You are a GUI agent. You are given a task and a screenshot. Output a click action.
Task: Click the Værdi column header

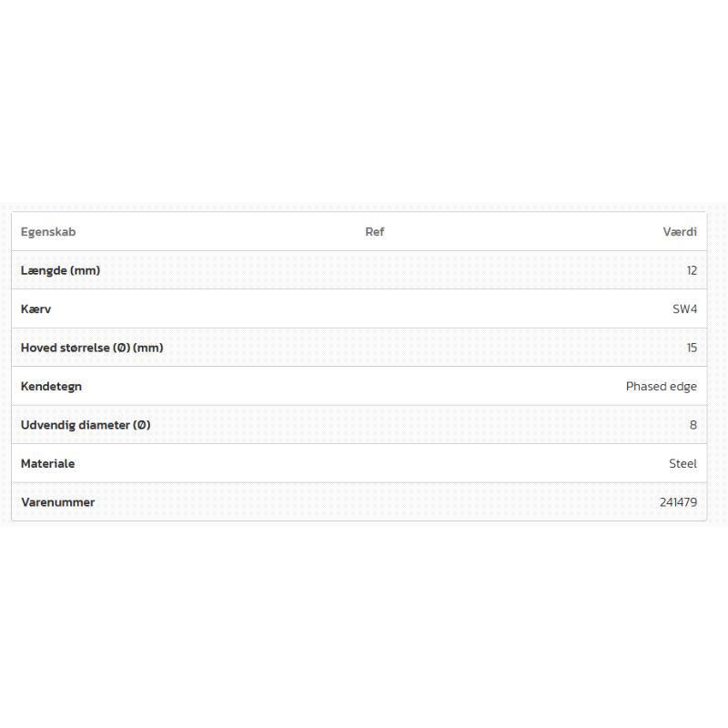(x=680, y=232)
